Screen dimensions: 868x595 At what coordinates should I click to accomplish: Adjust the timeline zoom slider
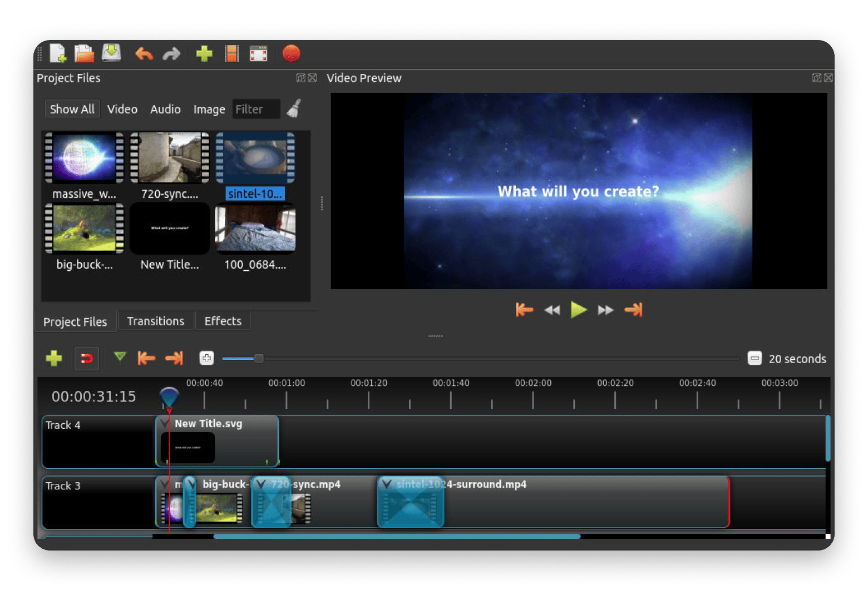click(x=258, y=359)
